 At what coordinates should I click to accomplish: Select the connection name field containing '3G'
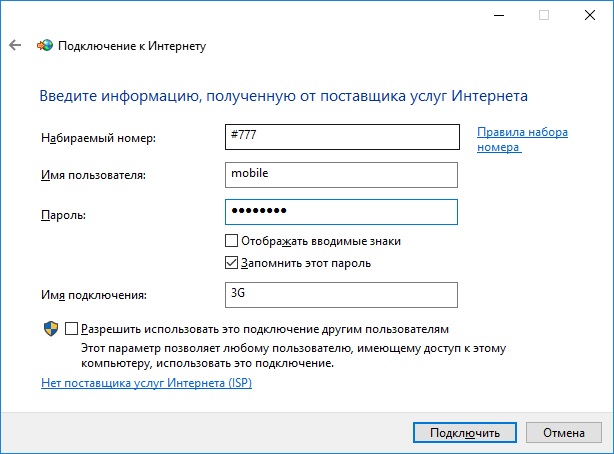point(342,294)
